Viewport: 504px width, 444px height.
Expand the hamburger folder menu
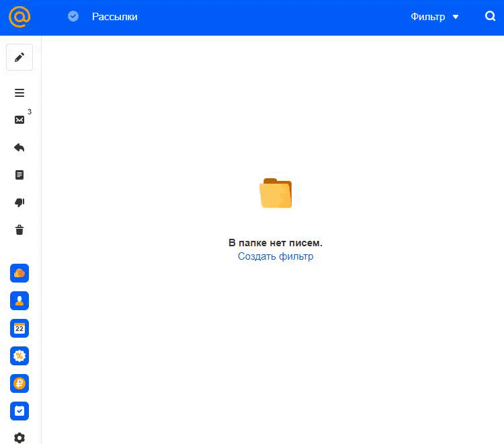coord(19,93)
